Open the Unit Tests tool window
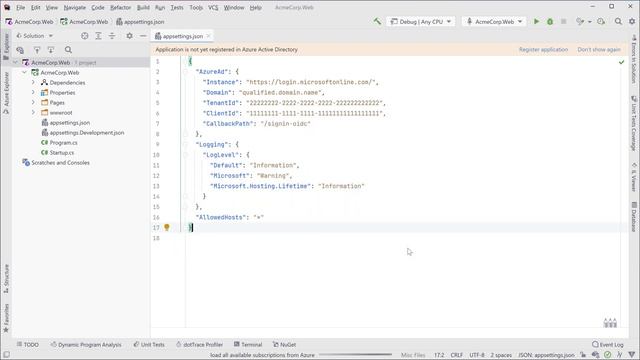The height and width of the screenshot is (360, 640). click(x=149, y=344)
